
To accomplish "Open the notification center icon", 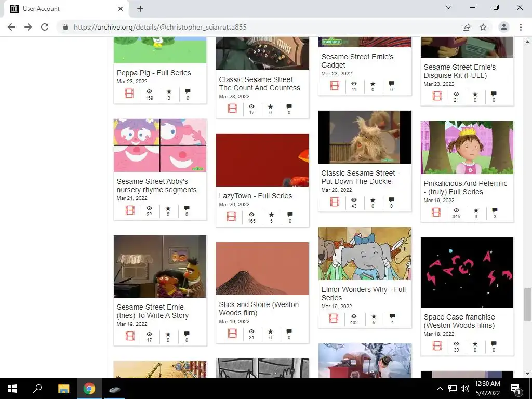I will click(515, 389).
